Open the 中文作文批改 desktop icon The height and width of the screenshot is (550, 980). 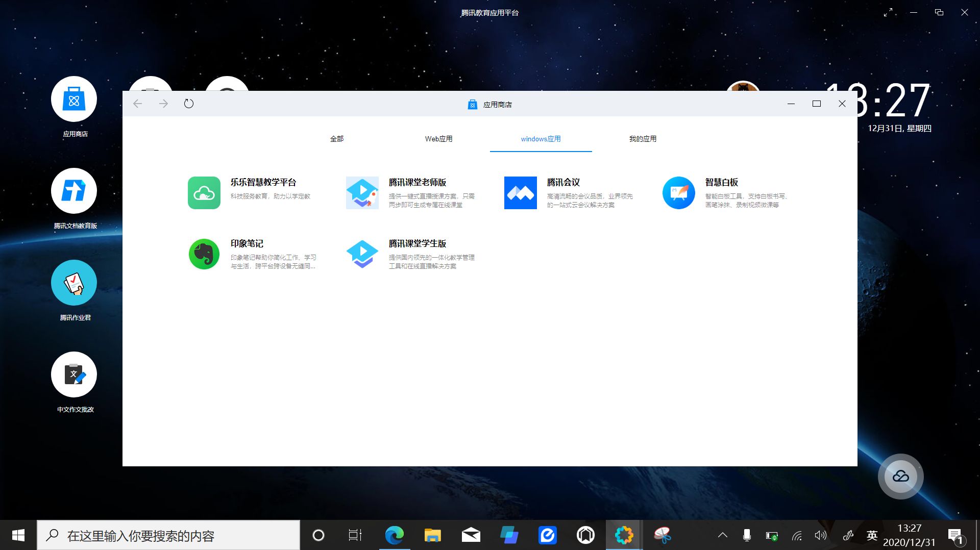[74, 374]
